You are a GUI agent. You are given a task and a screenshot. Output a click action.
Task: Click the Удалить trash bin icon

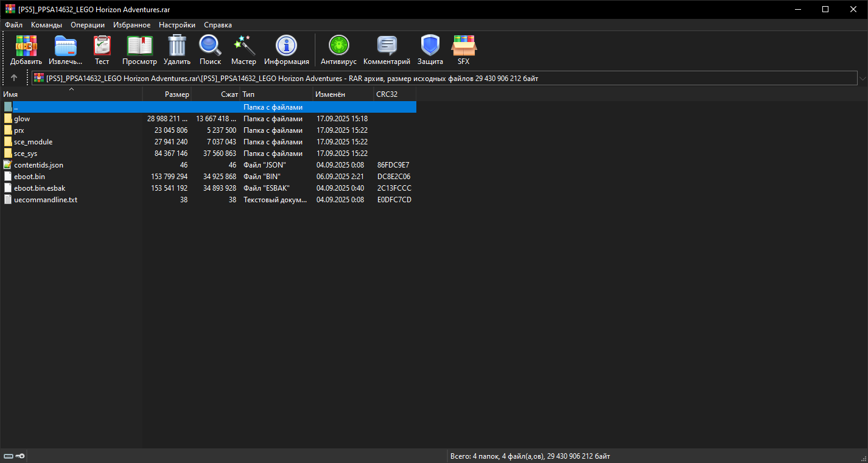pyautogui.click(x=177, y=46)
